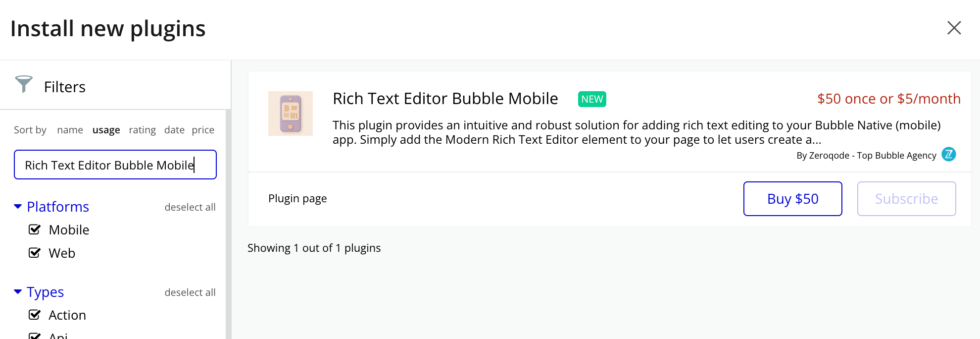Deselect all Platforms filters

[190, 207]
